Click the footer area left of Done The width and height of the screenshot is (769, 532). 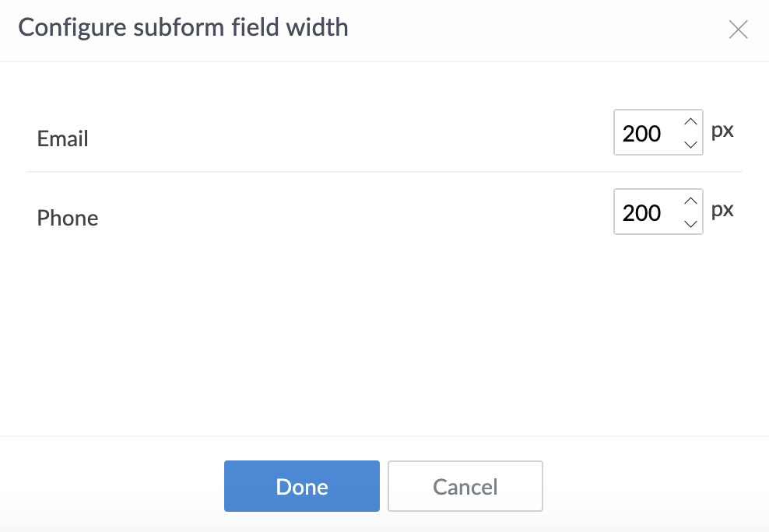tap(109, 486)
